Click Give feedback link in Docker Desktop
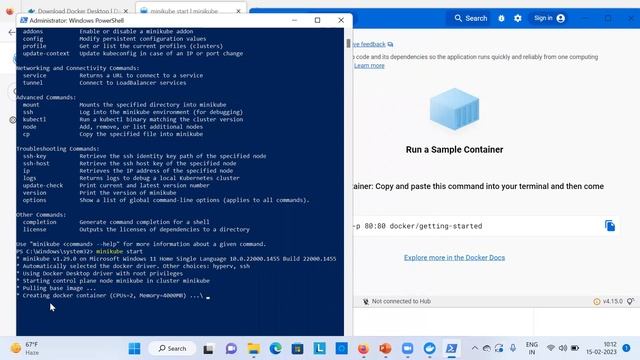Image resolution: width=640 pixels, height=360 pixels. coord(372,44)
